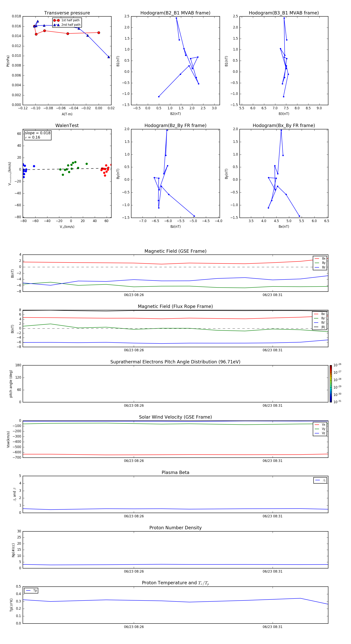Screen dimensions: 351x644
Task: Click the beta_p legend in Plasma Beta plot
Action: pos(320,480)
